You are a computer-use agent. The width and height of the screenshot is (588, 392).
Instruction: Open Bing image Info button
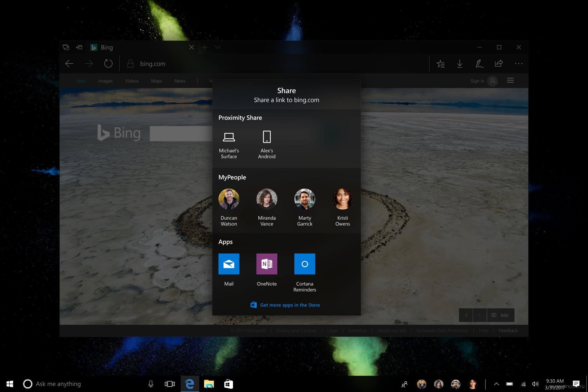tap(500, 315)
